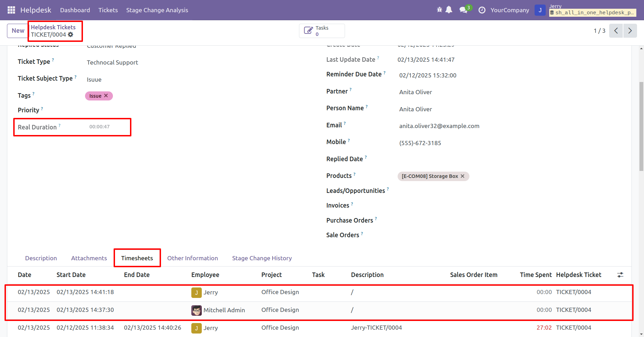Sort timesheets by Employee column
The width and height of the screenshot is (644, 337).
click(x=205, y=275)
